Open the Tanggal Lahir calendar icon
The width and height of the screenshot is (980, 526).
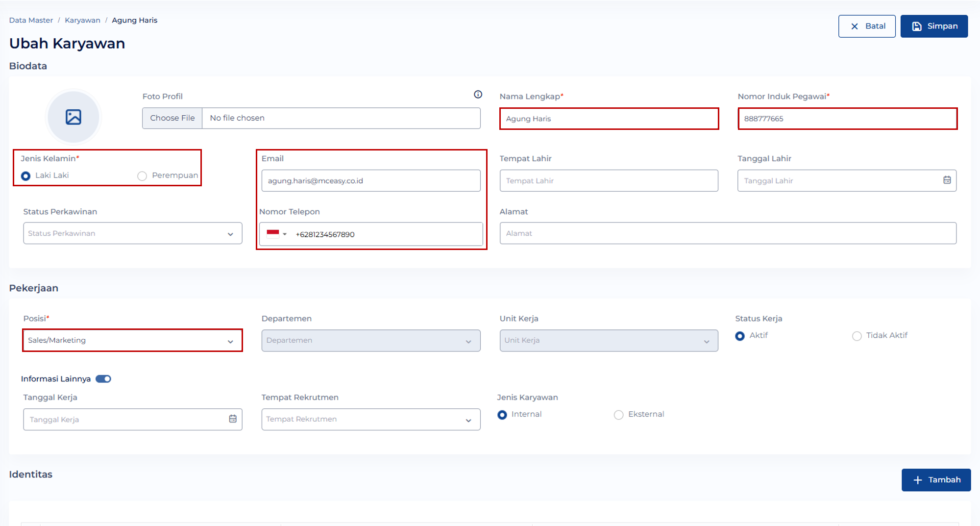(x=947, y=180)
